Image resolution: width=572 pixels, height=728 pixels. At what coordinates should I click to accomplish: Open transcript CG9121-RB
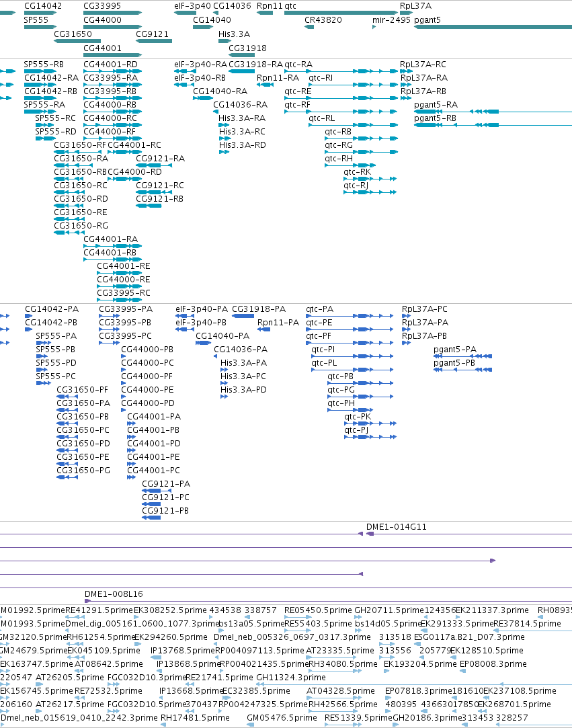pyautogui.click(x=160, y=199)
